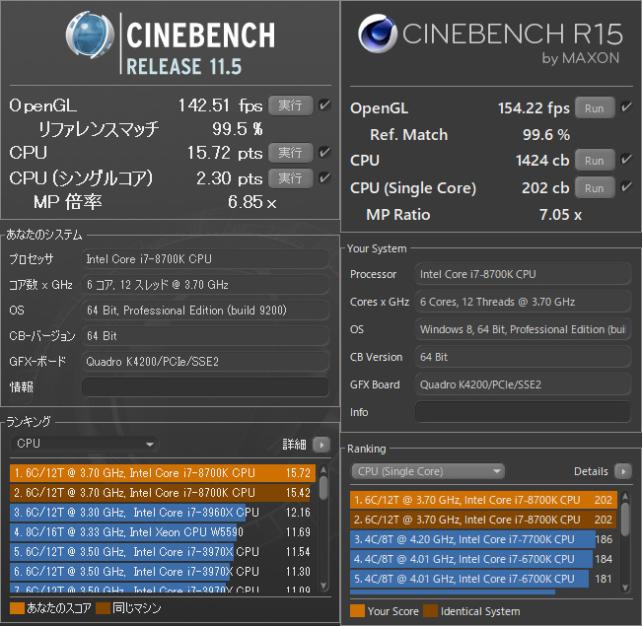Screen dimensions: 642x626
Task: Open the CPU ranking dropdown in Cinebench 11.5
Action: (x=85, y=444)
